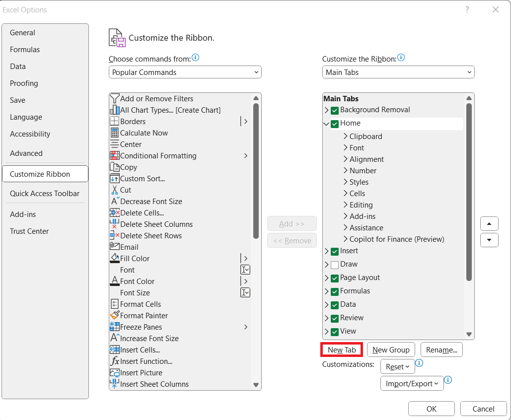Click the Conditional Formatting icon
Image resolution: width=511 pixels, height=420 pixels.
coord(114,155)
